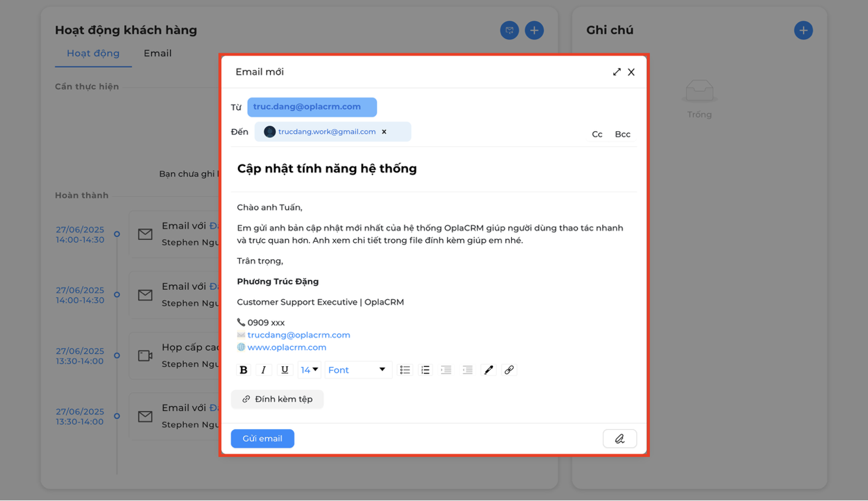Switch to Hoạt động tab
868x501 pixels.
pos(93,53)
